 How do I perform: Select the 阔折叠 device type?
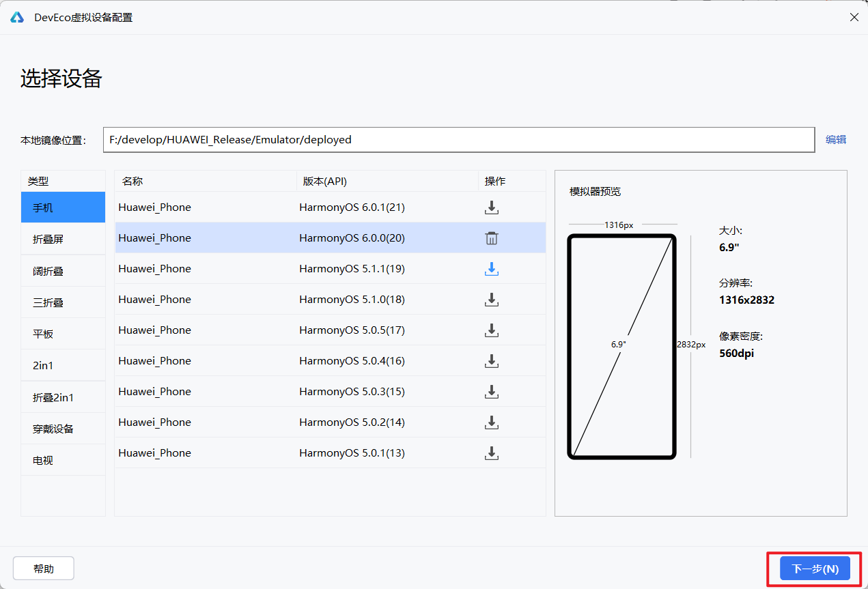(x=63, y=271)
